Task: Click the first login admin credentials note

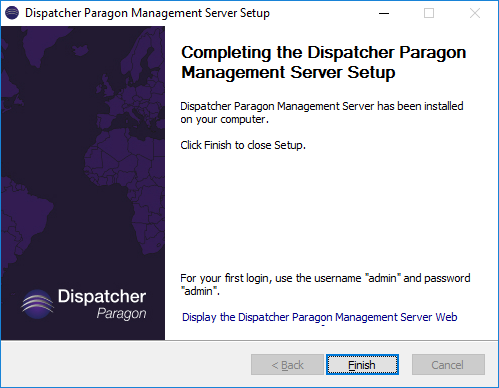Action: (x=325, y=284)
